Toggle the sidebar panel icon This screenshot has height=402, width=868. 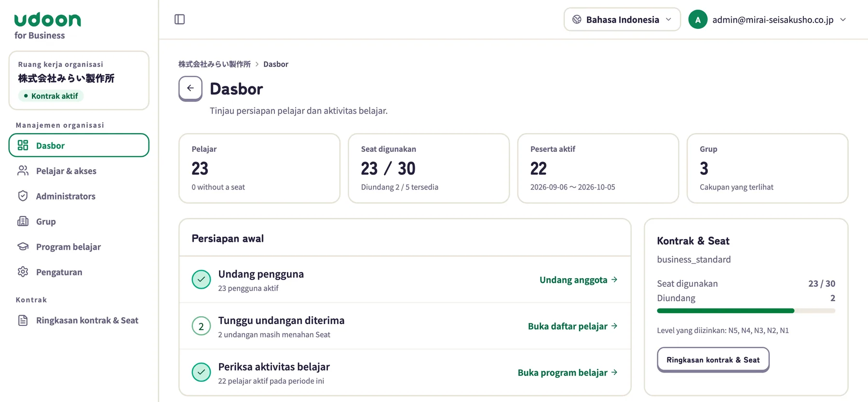179,19
